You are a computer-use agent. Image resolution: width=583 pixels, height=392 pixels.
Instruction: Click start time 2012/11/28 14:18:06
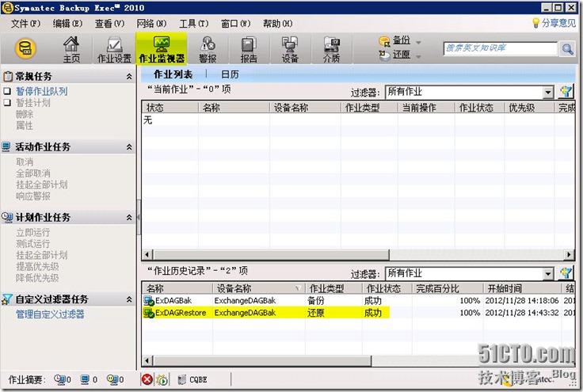(522, 301)
